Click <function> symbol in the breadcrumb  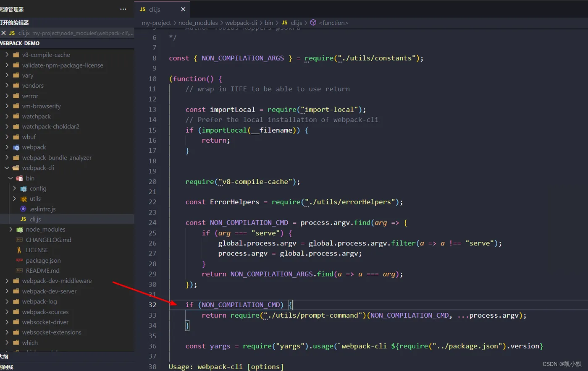(x=333, y=23)
